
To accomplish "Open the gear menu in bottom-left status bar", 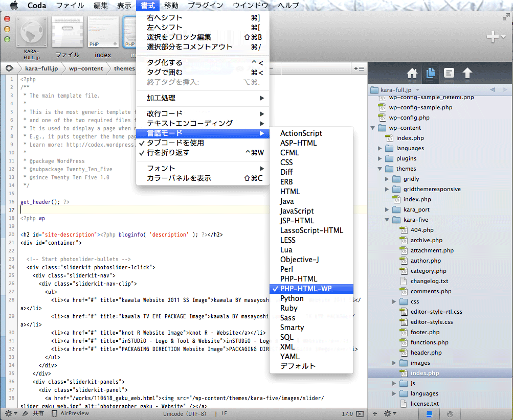I will coord(10,413).
